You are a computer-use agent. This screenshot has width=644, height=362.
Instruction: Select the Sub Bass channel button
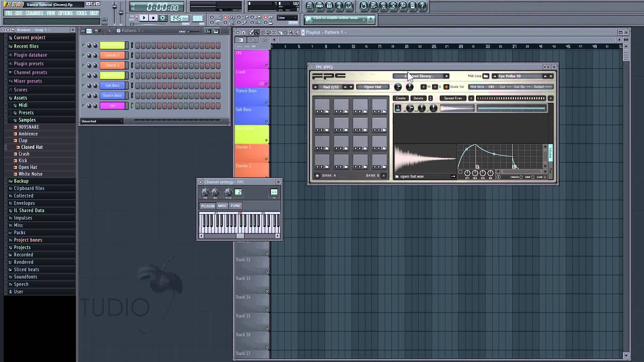112,85
